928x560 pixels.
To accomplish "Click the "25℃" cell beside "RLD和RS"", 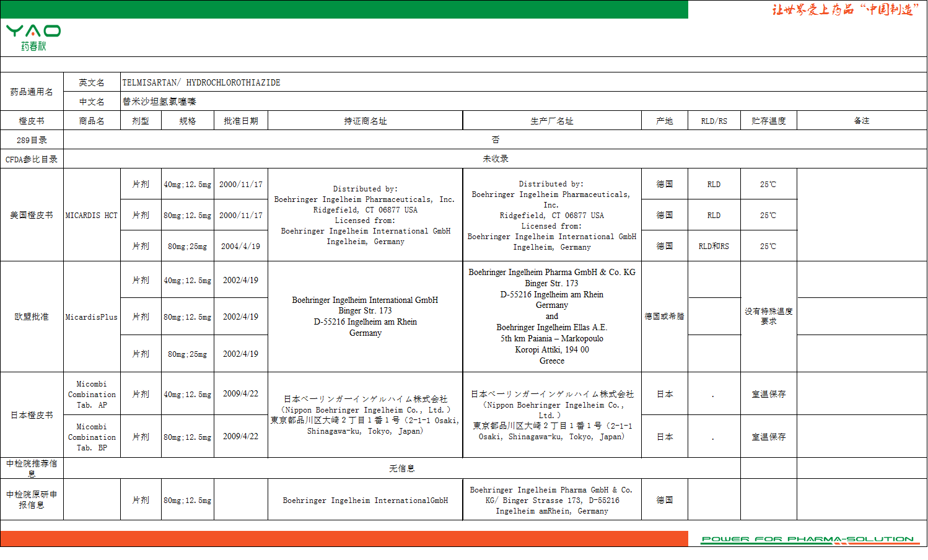I will pos(769,246).
